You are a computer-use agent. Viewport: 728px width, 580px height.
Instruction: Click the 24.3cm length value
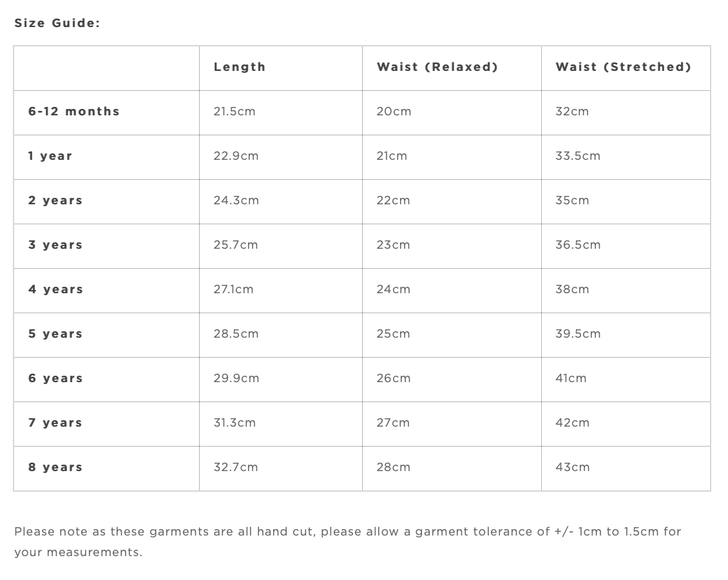(x=236, y=200)
